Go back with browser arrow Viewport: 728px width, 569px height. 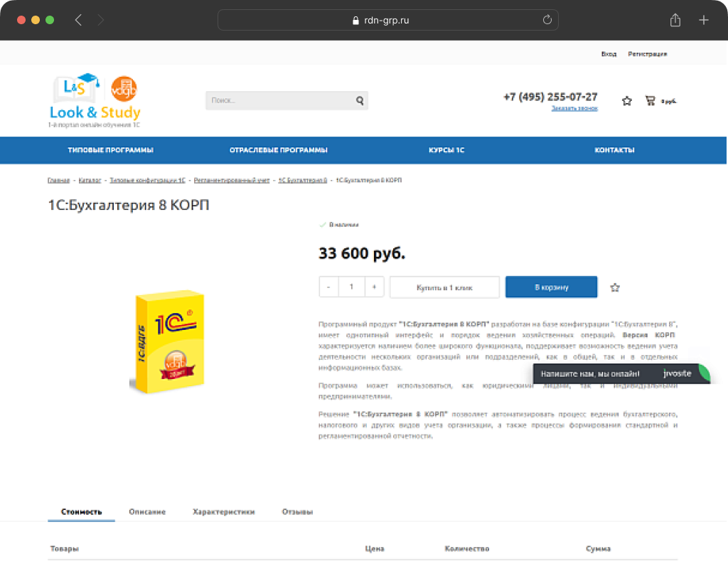click(x=78, y=20)
